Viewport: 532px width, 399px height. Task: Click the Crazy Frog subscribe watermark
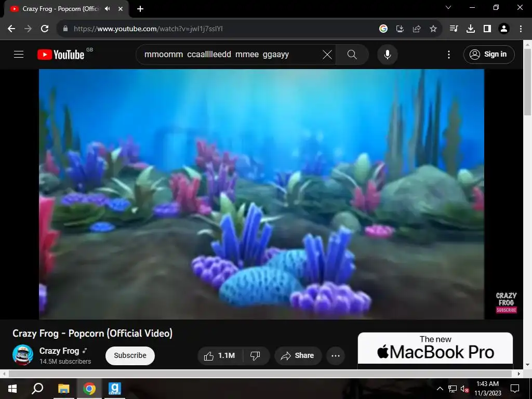click(506, 303)
